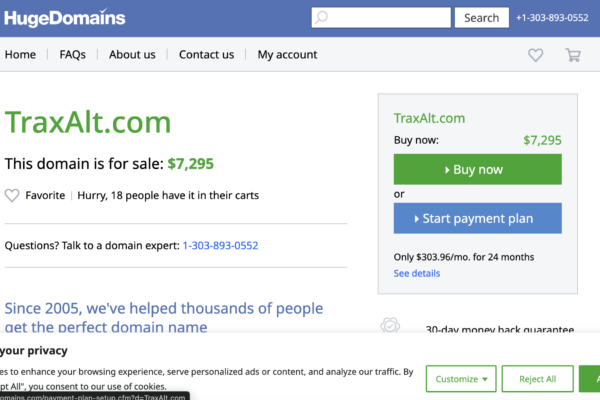Click the money back guarantee badge icon
600x400 pixels.
coord(392,327)
